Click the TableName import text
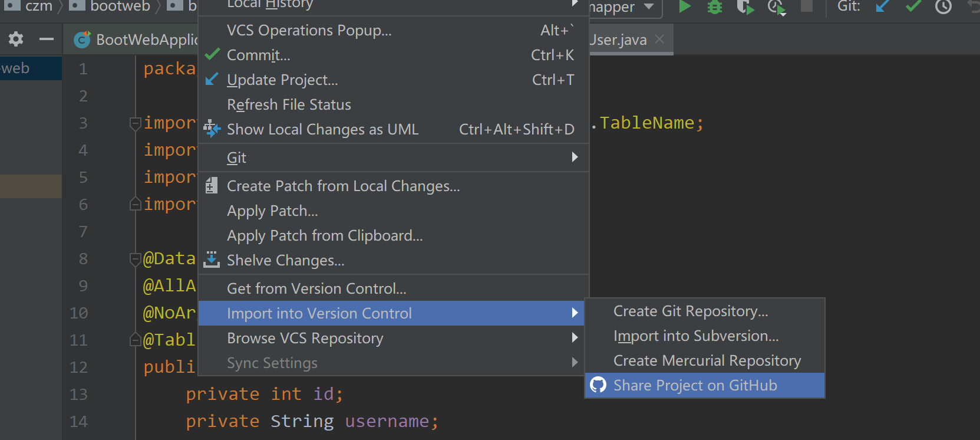 [x=647, y=123]
